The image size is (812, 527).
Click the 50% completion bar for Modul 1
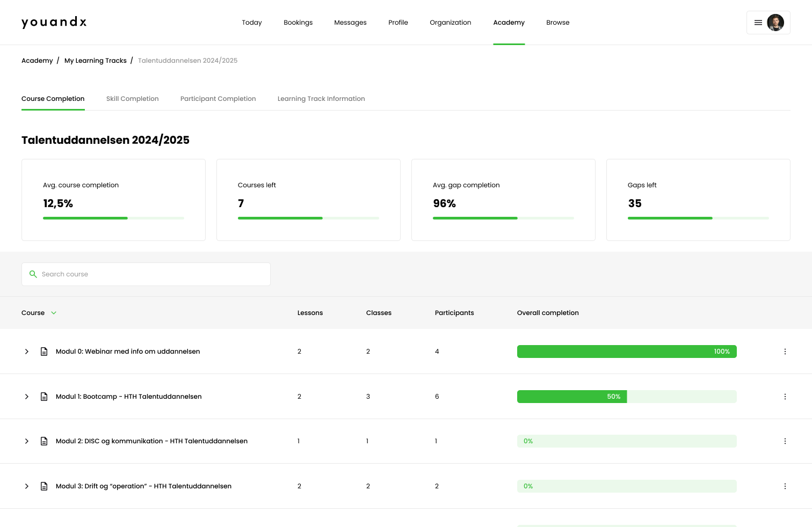point(627,397)
